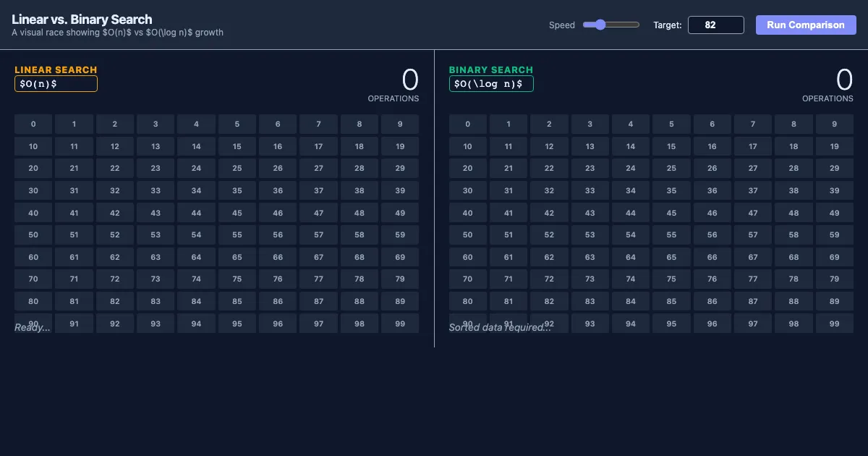Select cell 79 in Binary Search grid
The image size is (868, 456).
click(834, 279)
